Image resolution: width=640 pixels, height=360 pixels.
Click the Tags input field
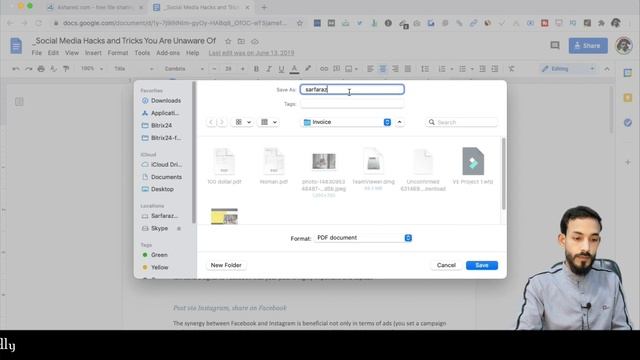click(352, 104)
